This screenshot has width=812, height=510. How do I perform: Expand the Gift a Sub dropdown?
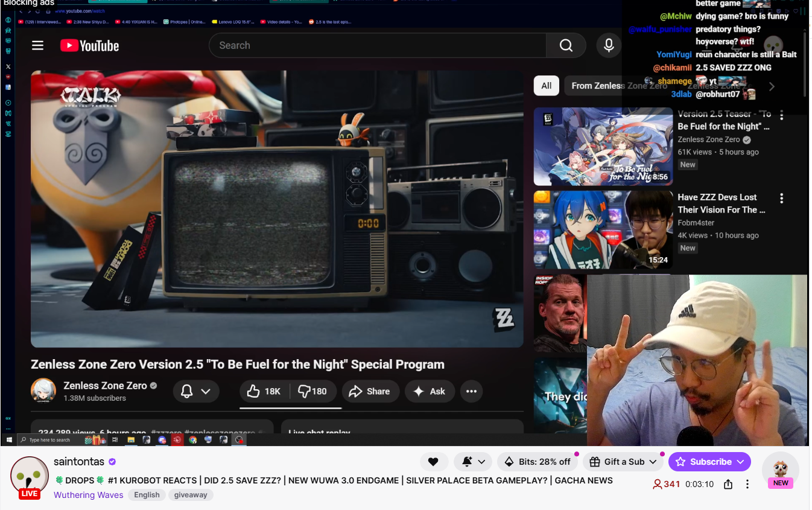click(623, 462)
